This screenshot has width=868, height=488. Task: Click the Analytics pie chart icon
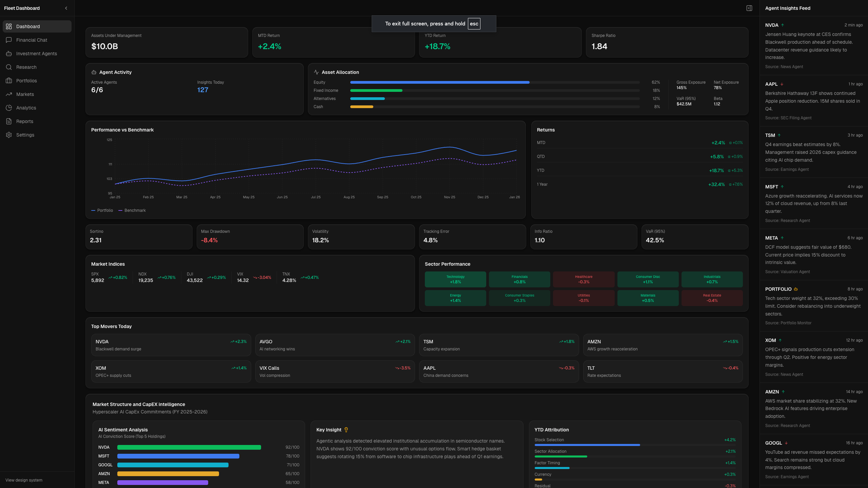click(9, 108)
